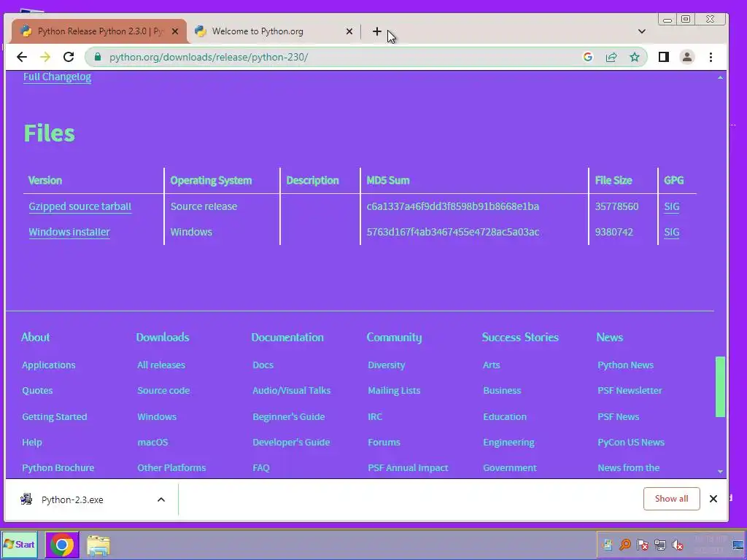Click the page vertical scrollbar thumb
Screen dimensions: 747x560
[x=720, y=386]
